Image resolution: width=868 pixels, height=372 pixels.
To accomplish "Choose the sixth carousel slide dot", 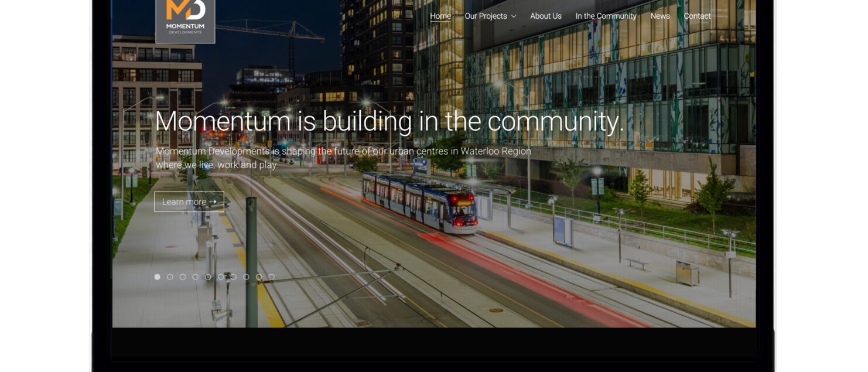I will [x=221, y=277].
